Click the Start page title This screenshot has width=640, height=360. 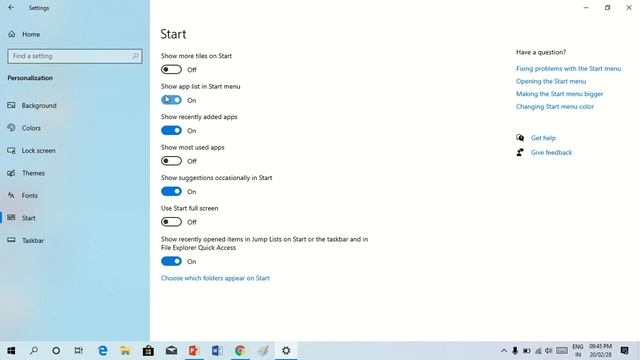coord(173,34)
